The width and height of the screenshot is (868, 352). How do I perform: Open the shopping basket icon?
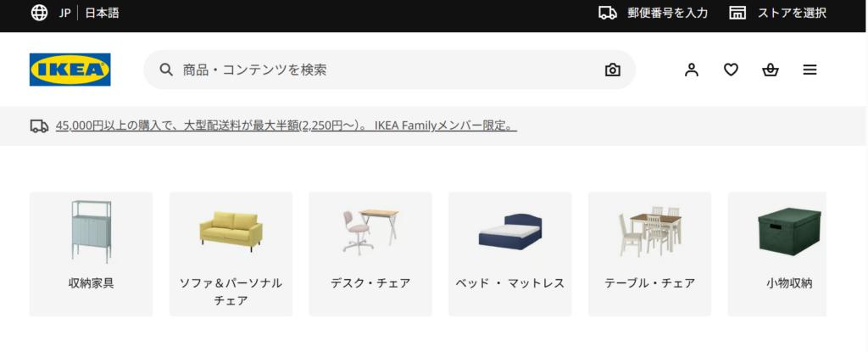(771, 70)
